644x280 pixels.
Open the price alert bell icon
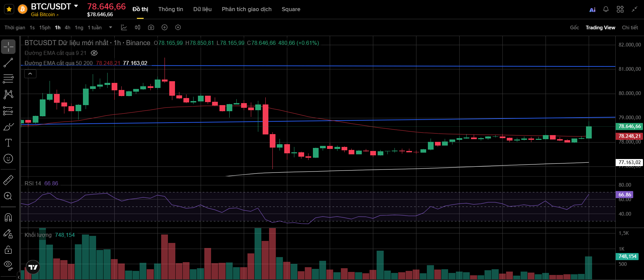click(606, 9)
